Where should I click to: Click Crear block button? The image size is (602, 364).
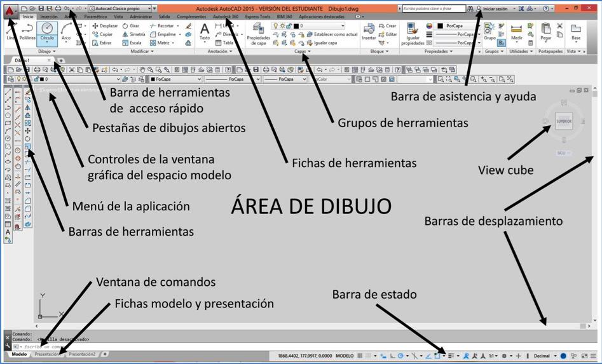click(x=388, y=25)
